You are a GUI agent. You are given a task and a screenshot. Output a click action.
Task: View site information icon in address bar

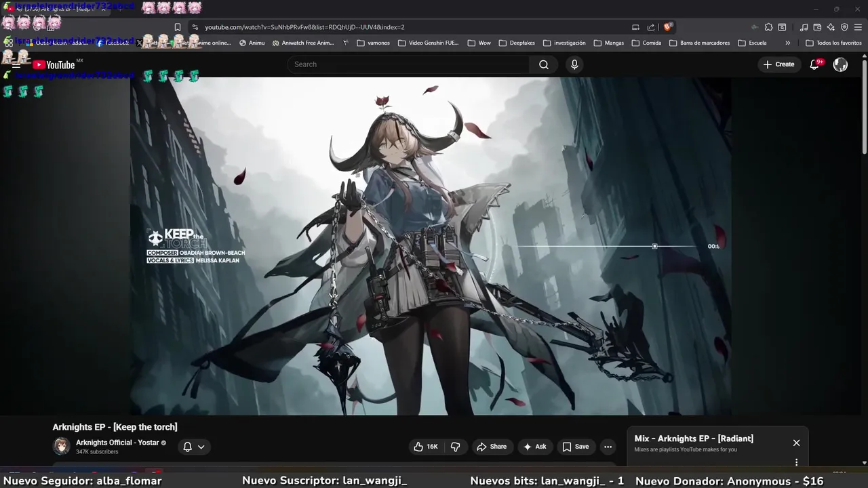(x=195, y=27)
